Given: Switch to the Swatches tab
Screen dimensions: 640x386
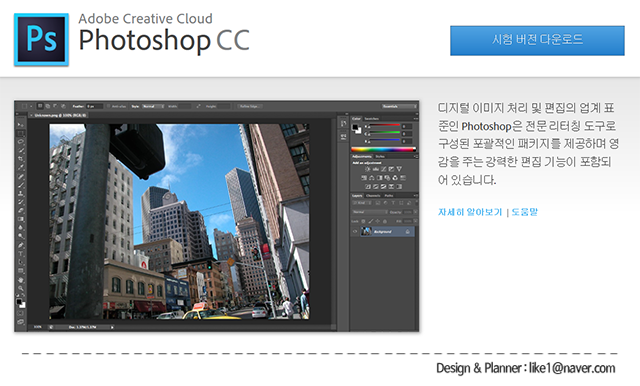Looking at the screenshot, I should [372, 119].
